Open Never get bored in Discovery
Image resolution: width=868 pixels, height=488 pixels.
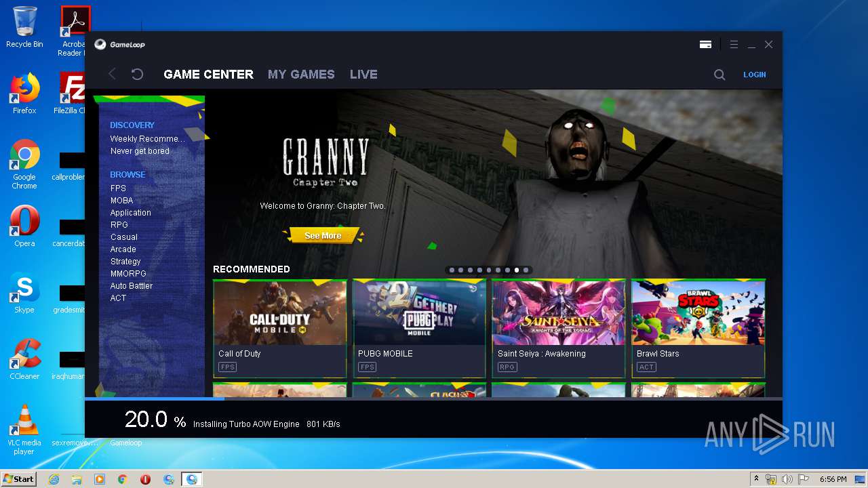coord(140,151)
